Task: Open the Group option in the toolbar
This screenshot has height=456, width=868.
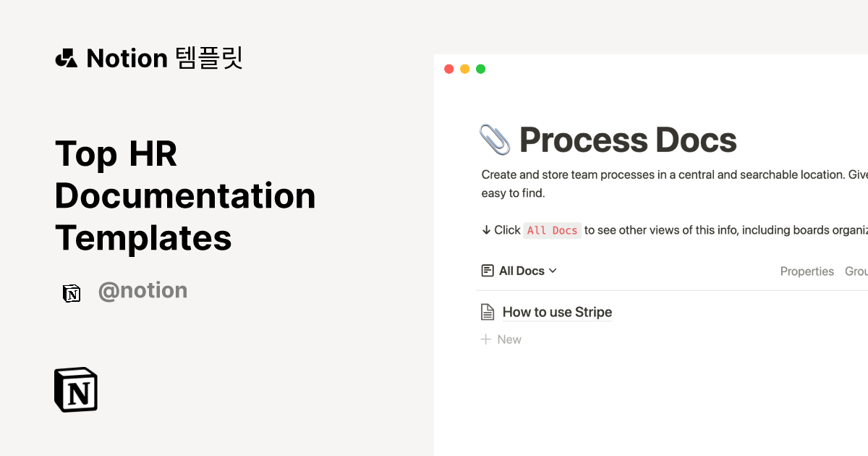Action: [856, 271]
